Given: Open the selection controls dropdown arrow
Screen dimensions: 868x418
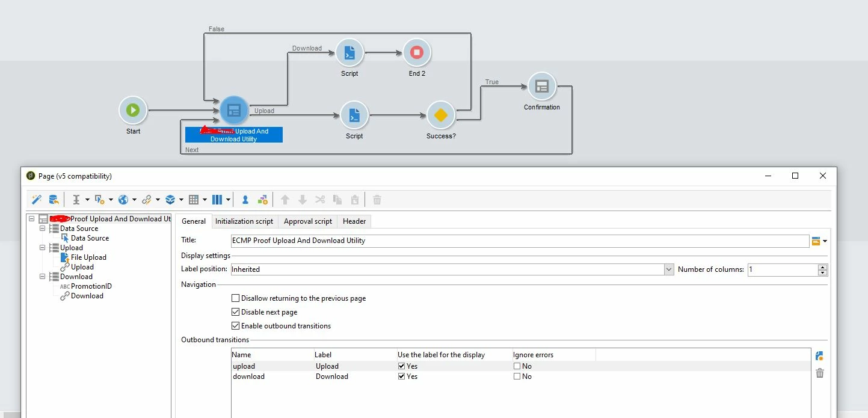Looking at the screenshot, I should pyautogui.click(x=111, y=200).
